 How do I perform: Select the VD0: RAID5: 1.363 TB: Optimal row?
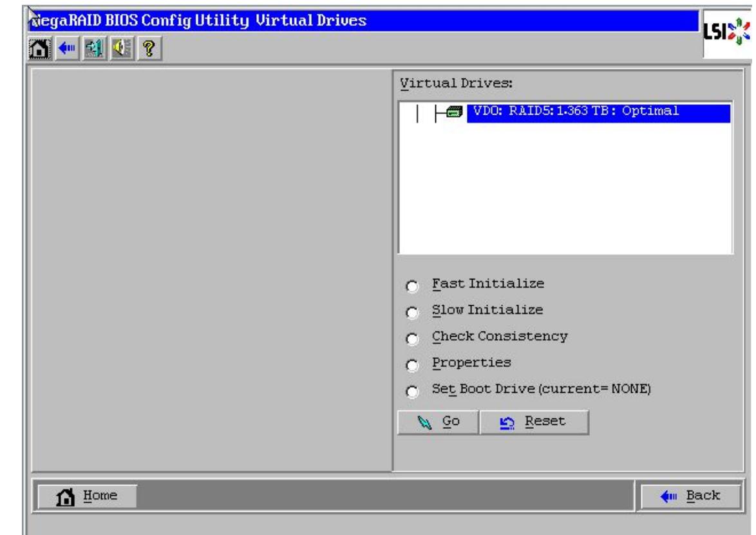pyautogui.click(x=598, y=113)
